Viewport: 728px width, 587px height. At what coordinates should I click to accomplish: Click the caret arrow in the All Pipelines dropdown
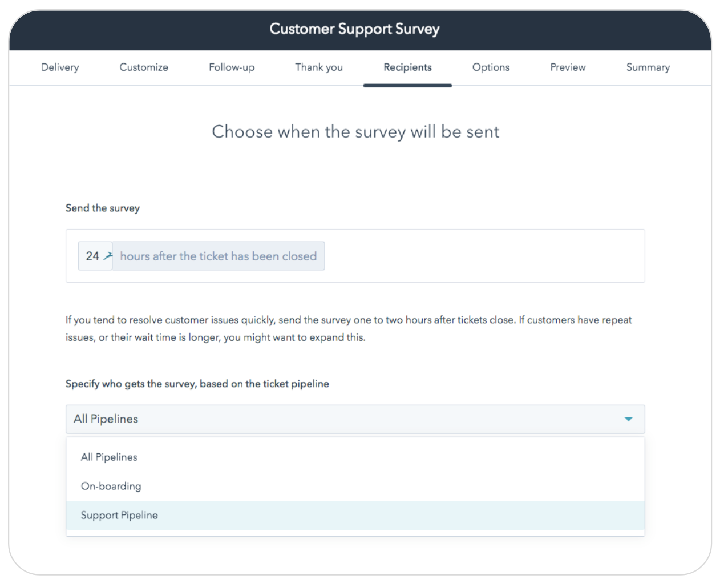(628, 419)
